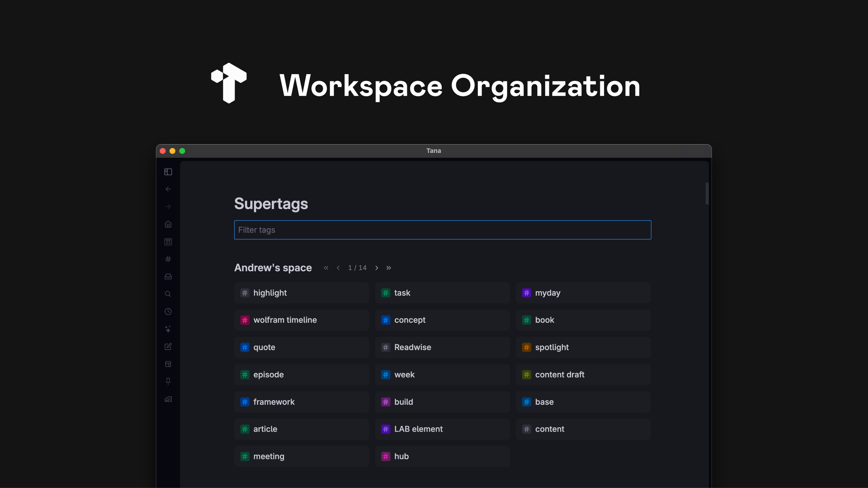
Task: Open the wolfram timeline supertag
Action: [x=302, y=320]
